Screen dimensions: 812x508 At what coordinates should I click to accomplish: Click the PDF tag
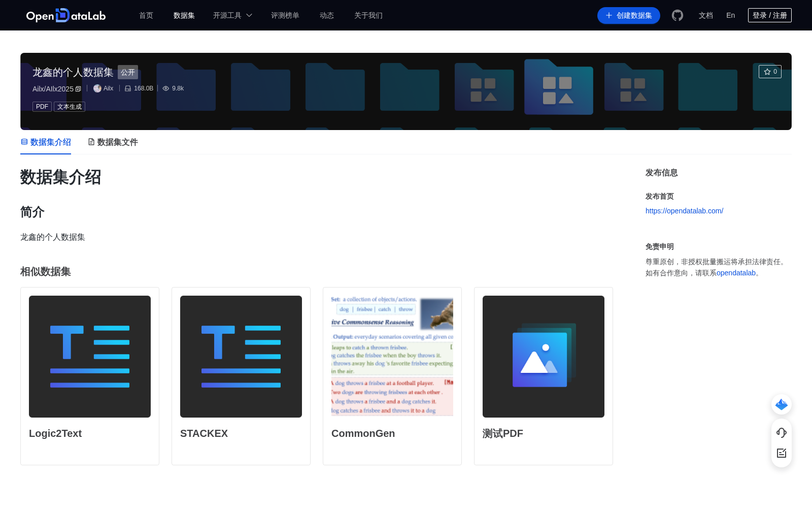(42, 107)
